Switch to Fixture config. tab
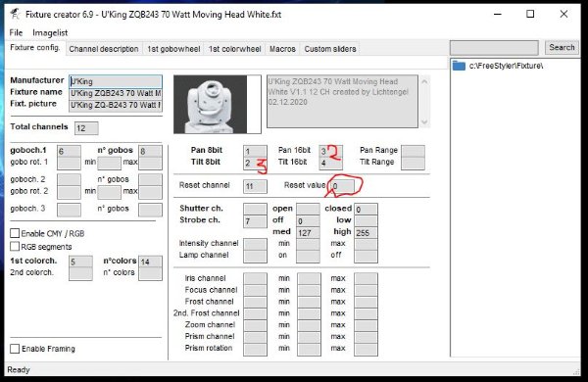The width and height of the screenshot is (588, 382). (x=35, y=48)
